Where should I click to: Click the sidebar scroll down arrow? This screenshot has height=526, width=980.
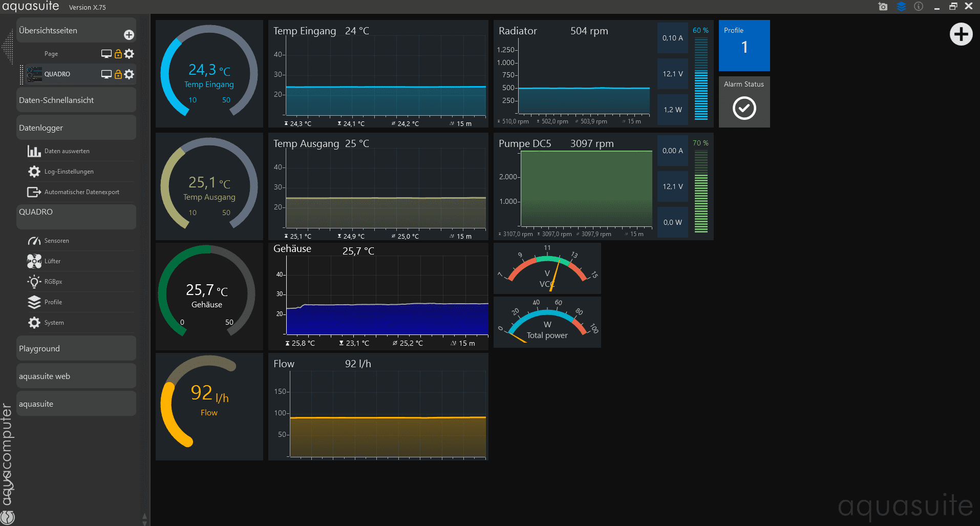tap(145, 522)
